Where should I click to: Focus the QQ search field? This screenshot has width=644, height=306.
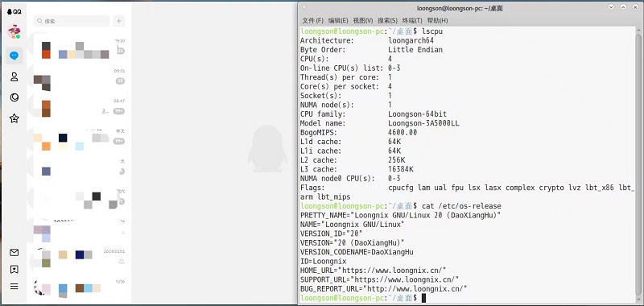tap(72, 21)
